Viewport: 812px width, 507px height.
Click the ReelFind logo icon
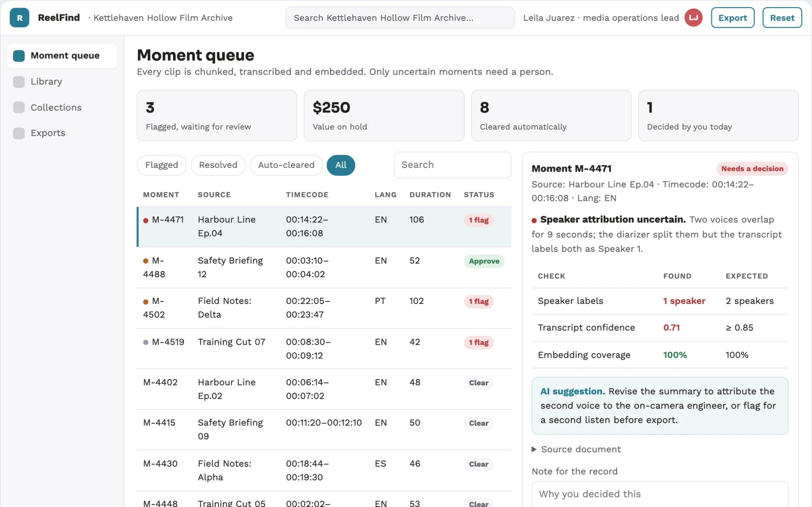(x=19, y=18)
